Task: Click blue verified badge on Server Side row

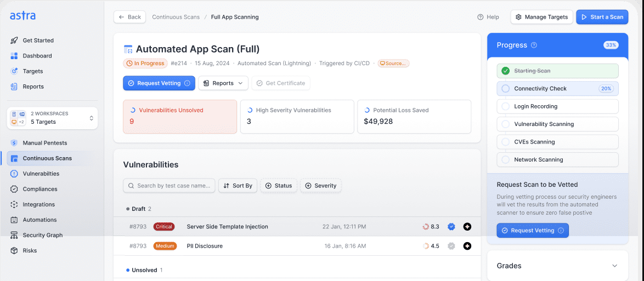Action: 451,226
